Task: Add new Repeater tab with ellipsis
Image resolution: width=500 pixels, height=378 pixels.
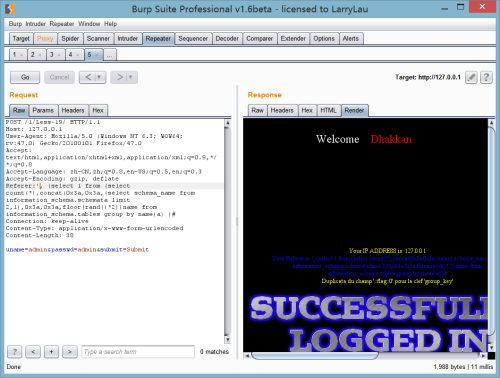Action: click(110, 55)
